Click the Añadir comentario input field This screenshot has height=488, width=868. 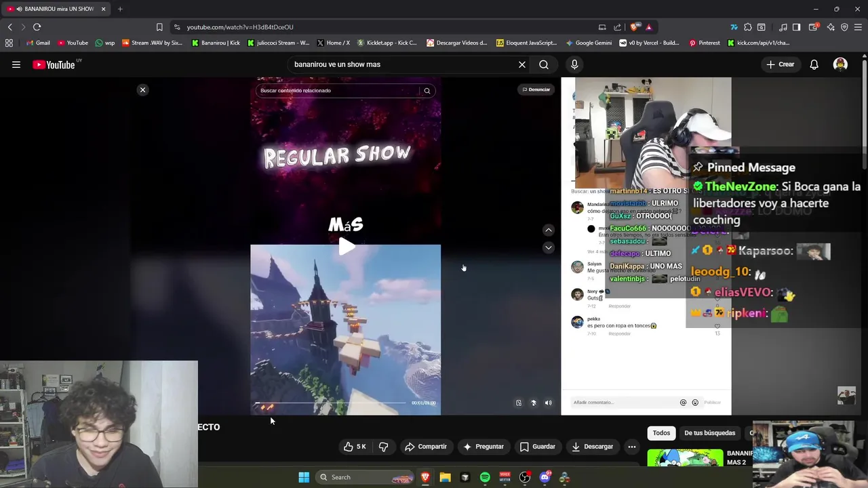click(x=624, y=403)
